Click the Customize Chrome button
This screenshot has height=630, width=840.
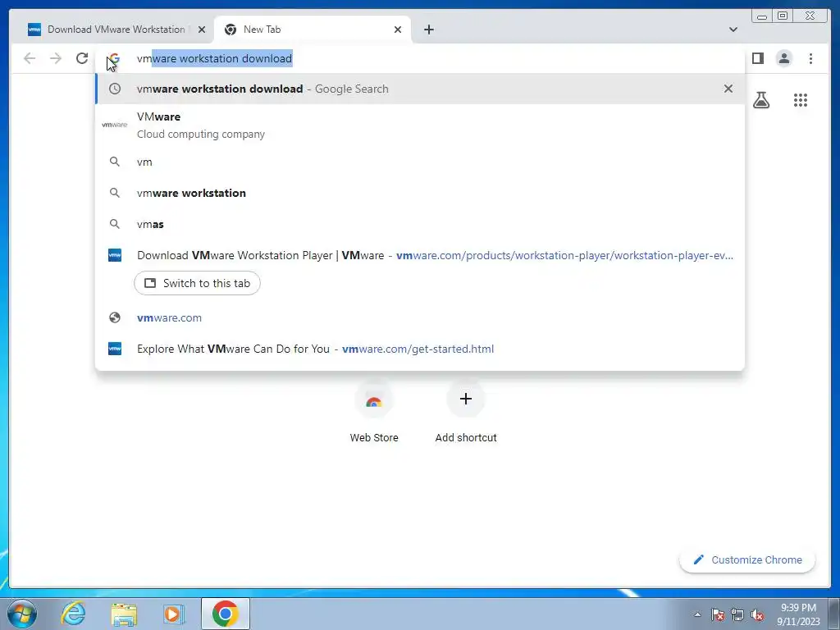click(747, 559)
